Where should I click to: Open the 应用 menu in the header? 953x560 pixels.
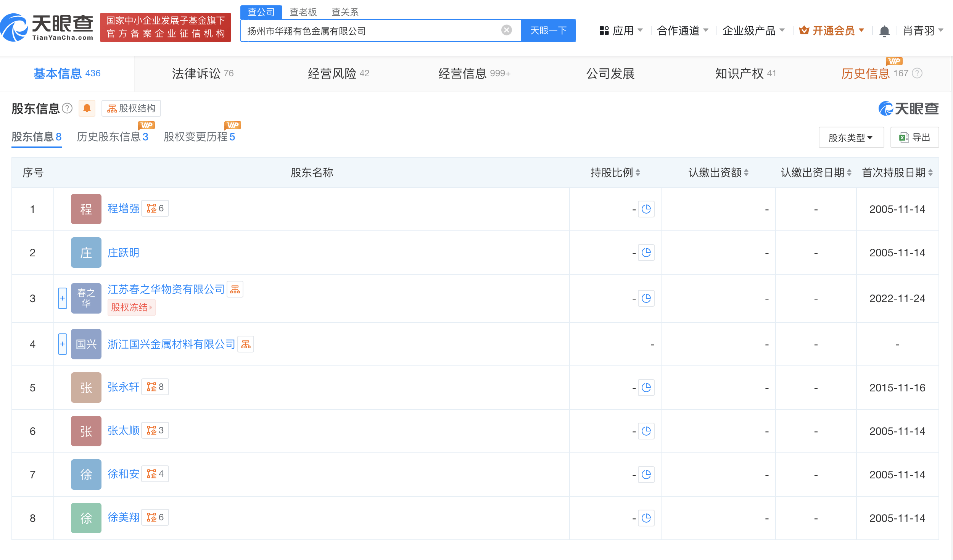[621, 31]
